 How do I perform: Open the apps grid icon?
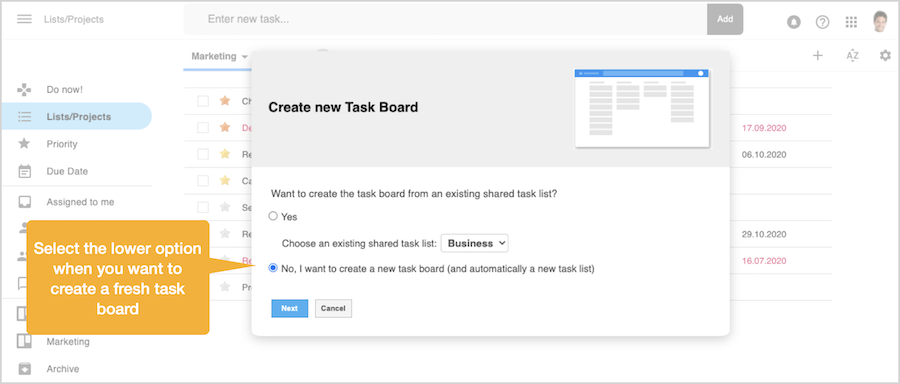tap(851, 22)
